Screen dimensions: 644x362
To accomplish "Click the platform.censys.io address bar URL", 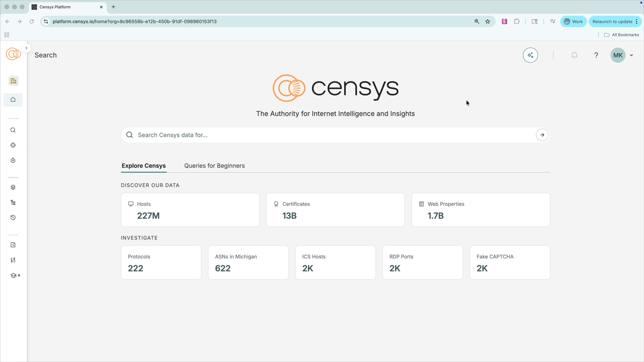I will 134,22.
